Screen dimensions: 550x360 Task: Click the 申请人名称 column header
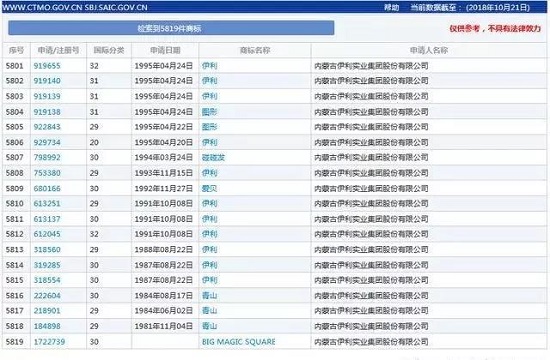coord(429,50)
